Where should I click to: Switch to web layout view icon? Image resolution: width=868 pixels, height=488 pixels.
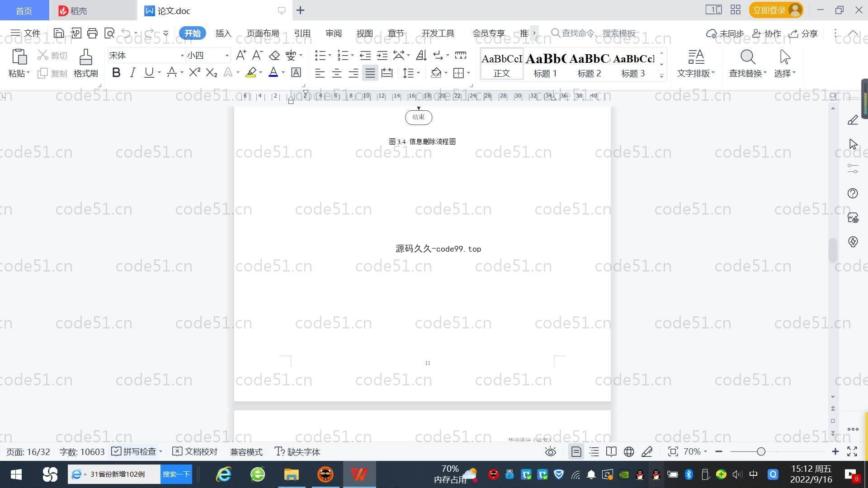629,452
